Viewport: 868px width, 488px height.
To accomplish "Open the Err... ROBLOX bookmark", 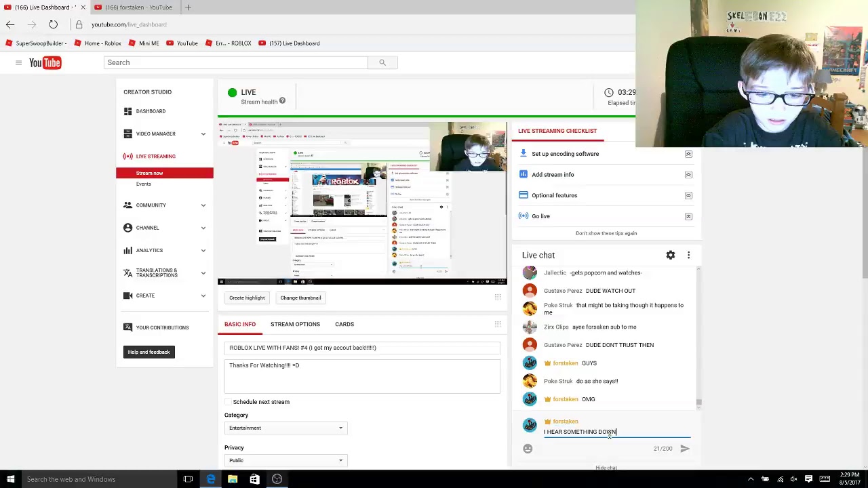I will pos(228,43).
